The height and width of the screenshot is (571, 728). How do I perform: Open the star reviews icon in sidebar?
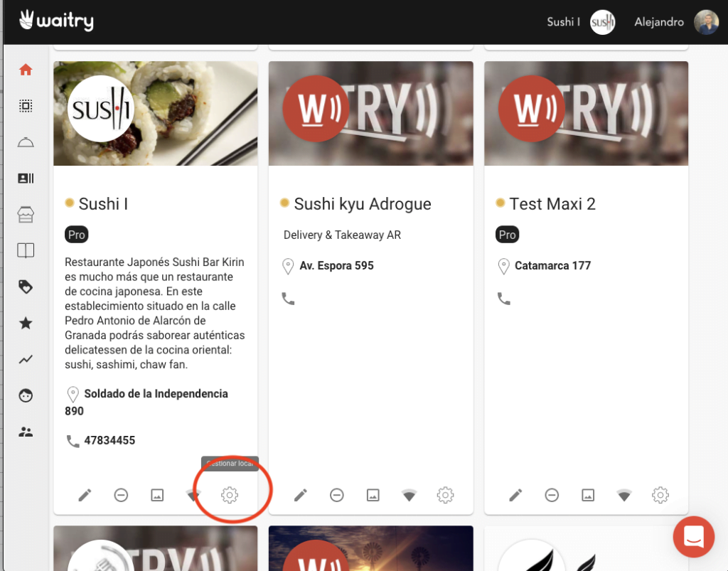(x=26, y=323)
